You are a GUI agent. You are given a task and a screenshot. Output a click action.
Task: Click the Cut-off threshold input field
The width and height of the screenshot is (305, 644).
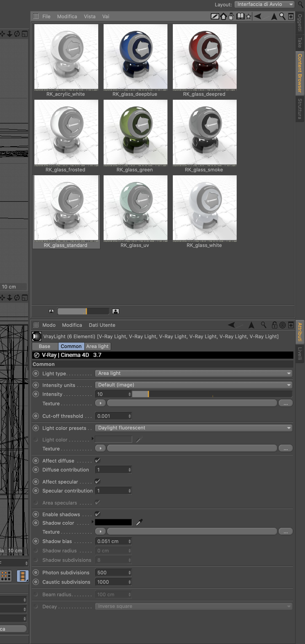(x=113, y=416)
